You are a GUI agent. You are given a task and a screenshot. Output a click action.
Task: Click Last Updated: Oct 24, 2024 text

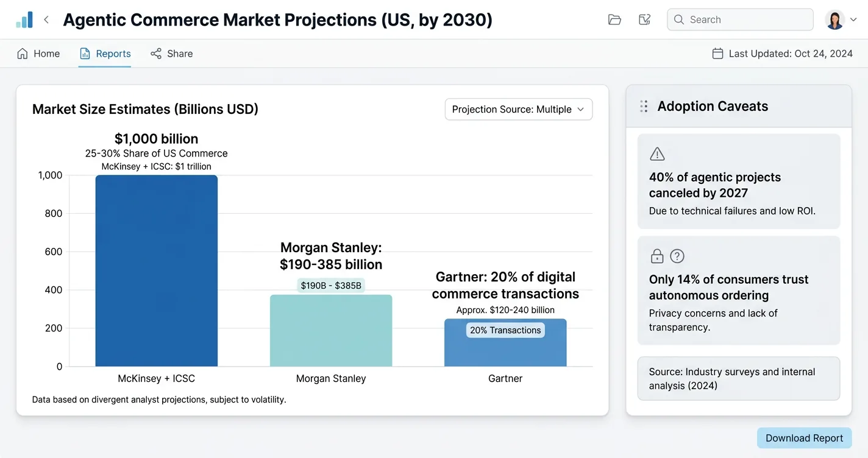pos(791,54)
